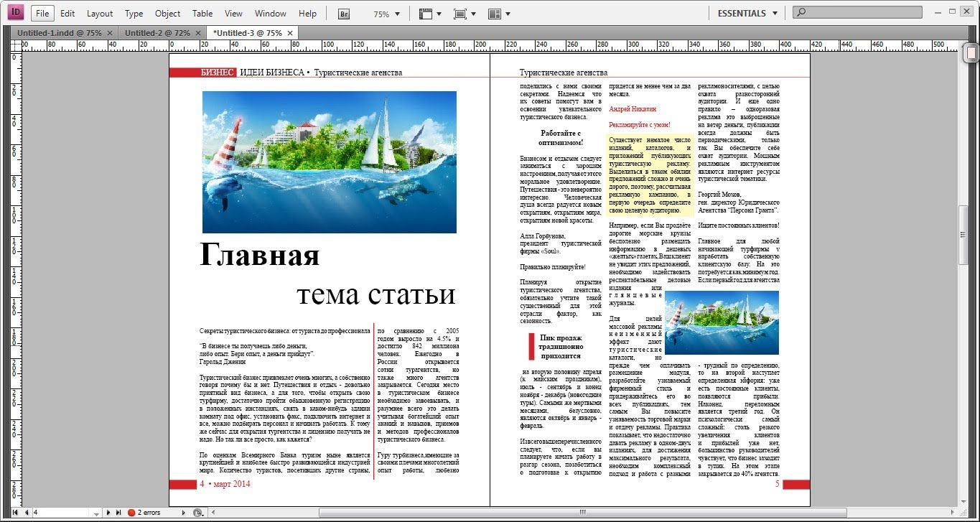This screenshot has width=980, height=522.
Task: Click the red 'Андрей Никитин' text
Action: [x=633, y=109]
